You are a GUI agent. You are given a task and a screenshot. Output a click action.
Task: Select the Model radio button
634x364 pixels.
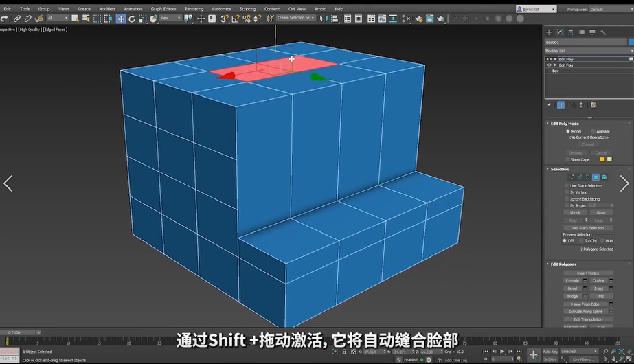click(x=567, y=131)
